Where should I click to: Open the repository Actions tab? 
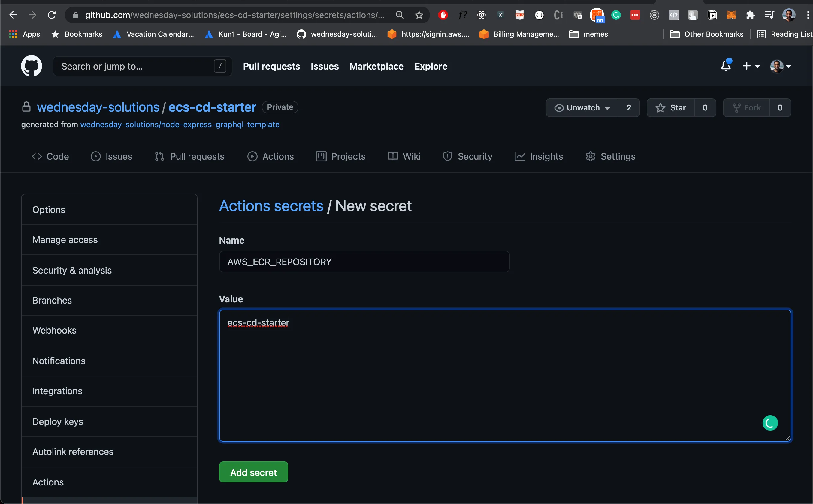click(x=270, y=156)
